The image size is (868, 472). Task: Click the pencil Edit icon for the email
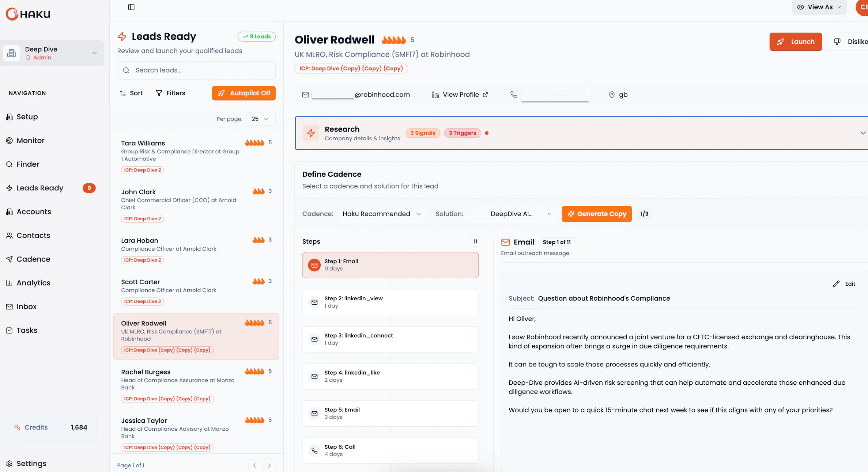tap(836, 284)
